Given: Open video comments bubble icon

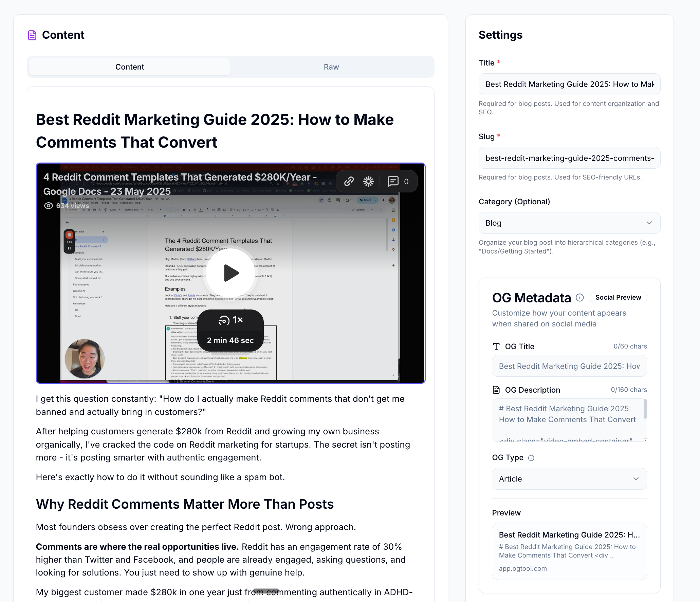Looking at the screenshot, I should pyautogui.click(x=393, y=181).
